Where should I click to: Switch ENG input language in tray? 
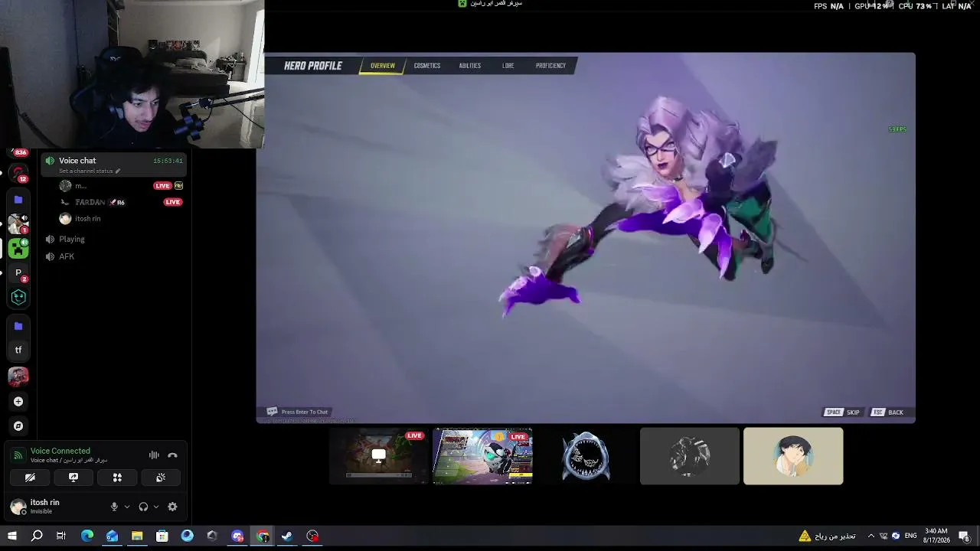coord(911,536)
